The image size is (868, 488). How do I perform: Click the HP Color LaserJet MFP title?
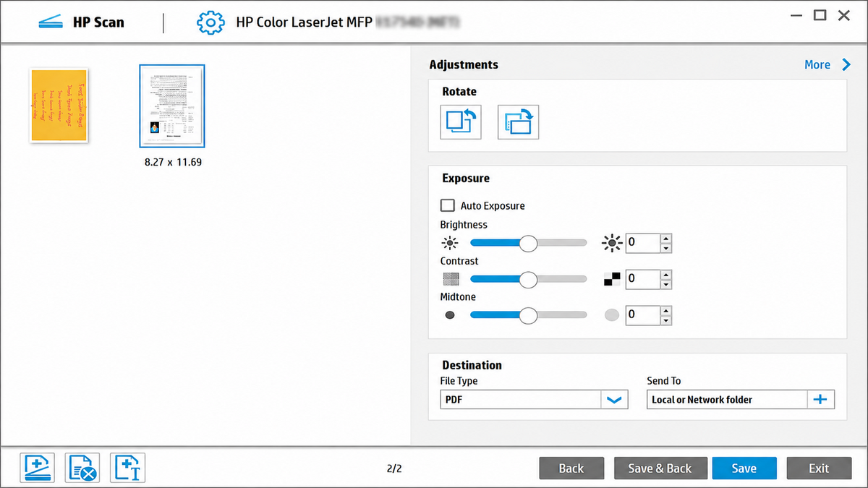[x=304, y=22]
